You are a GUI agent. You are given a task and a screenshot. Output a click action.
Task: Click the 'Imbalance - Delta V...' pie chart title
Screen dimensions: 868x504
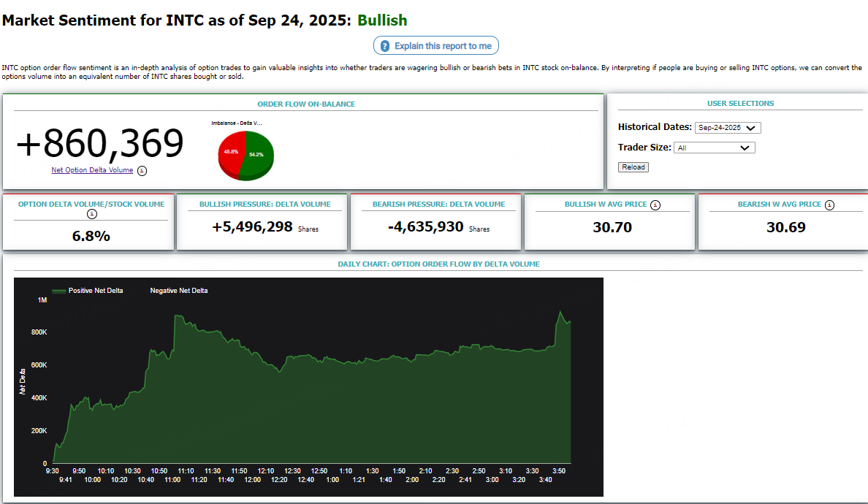(x=237, y=123)
